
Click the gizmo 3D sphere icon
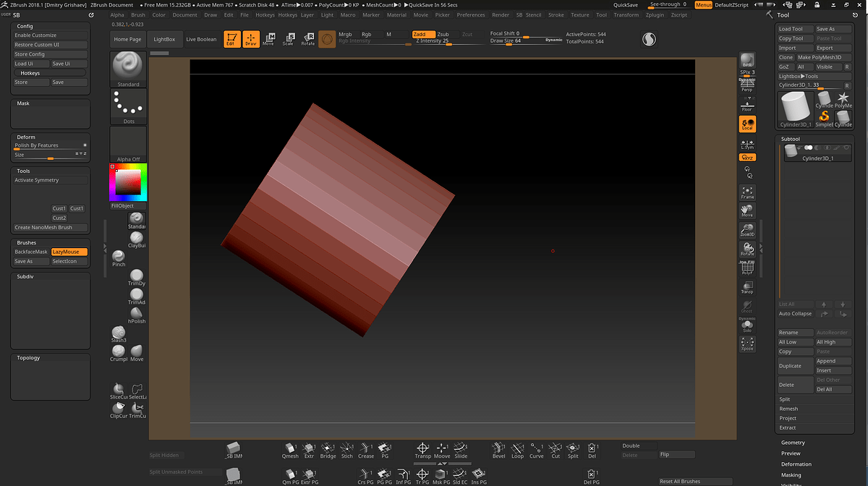327,39
